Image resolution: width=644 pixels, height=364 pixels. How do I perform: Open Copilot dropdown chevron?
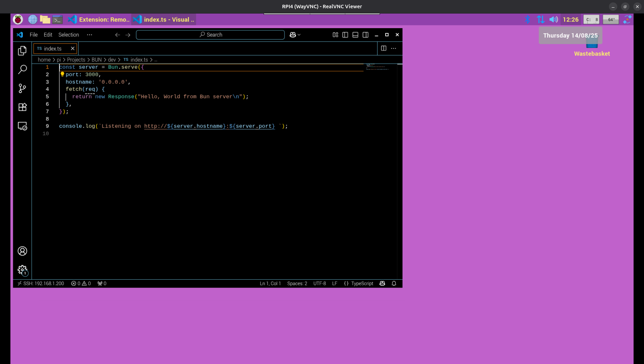299,35
